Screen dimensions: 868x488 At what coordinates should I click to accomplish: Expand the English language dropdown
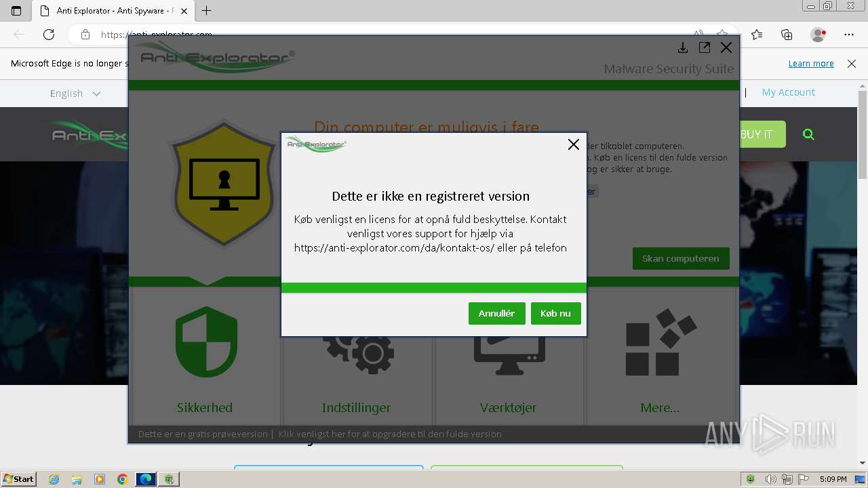tap(75, 94)
